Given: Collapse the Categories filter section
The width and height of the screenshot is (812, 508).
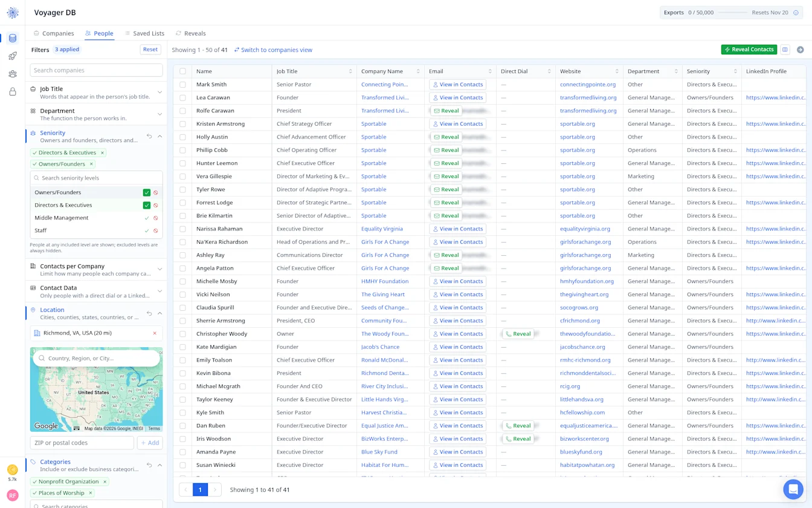Looking at the screenshot, I should 159,465.
